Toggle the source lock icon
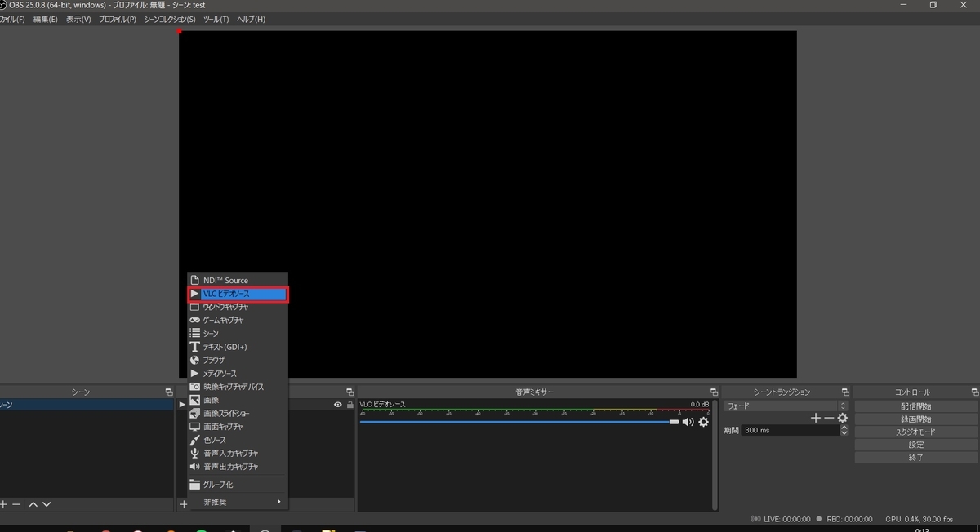This screenshot has height=532, width=980. pyautogui.click(x=350, y=405)
